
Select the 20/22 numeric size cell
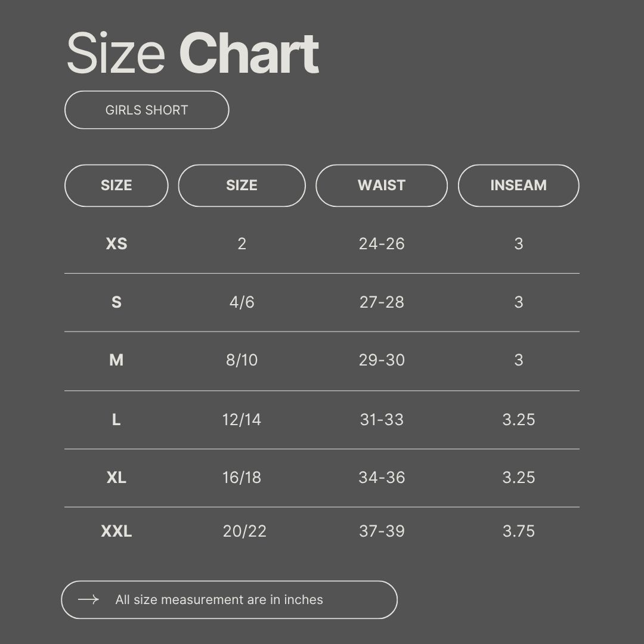(244, 531)
